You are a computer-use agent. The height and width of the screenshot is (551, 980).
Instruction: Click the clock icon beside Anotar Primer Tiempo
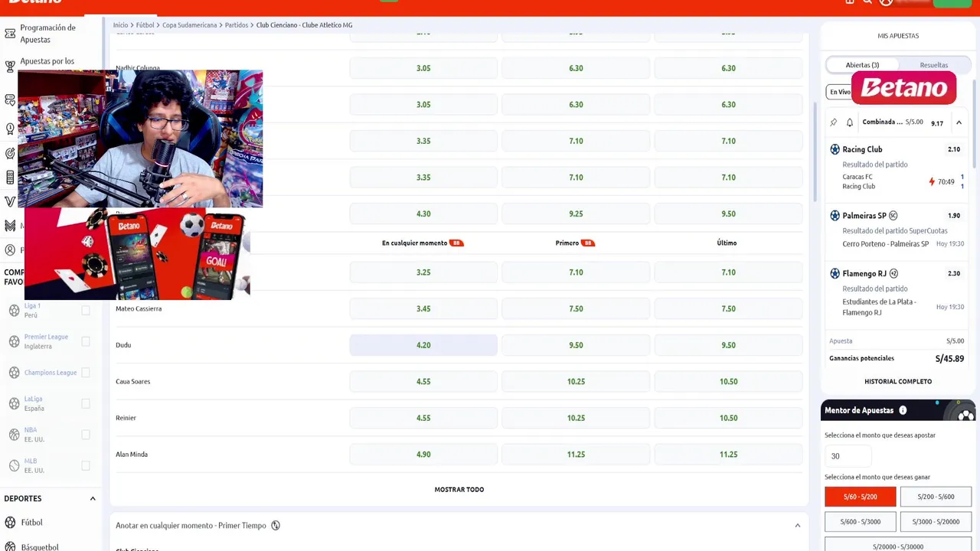tap(276, 526)
